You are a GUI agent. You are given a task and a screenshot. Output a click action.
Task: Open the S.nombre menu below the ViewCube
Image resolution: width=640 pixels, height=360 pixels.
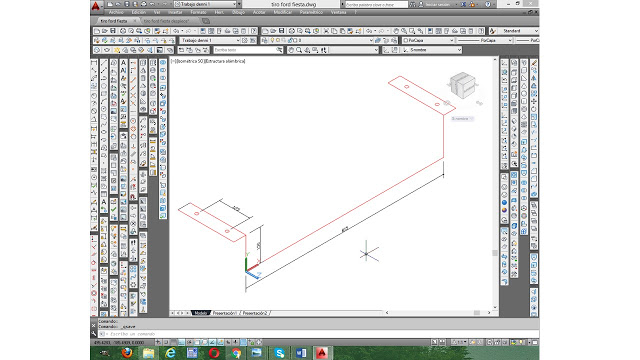click(462, 119)
